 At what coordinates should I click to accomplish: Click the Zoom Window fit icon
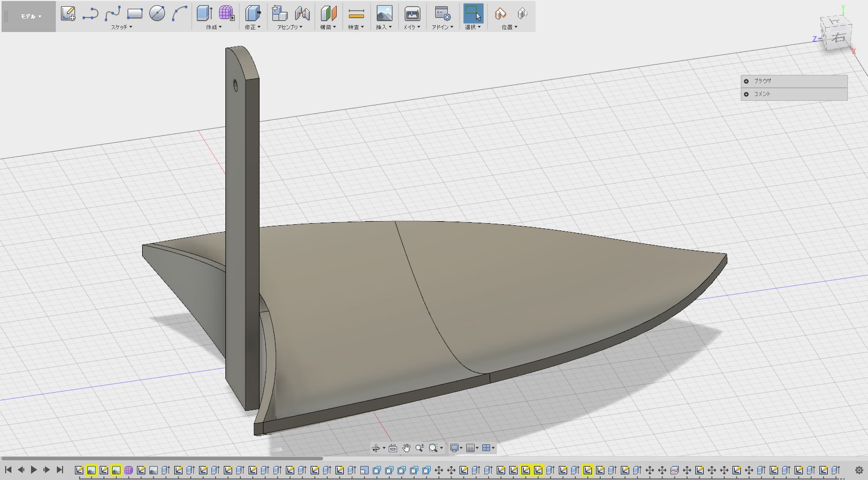click(x=433, y=448)
